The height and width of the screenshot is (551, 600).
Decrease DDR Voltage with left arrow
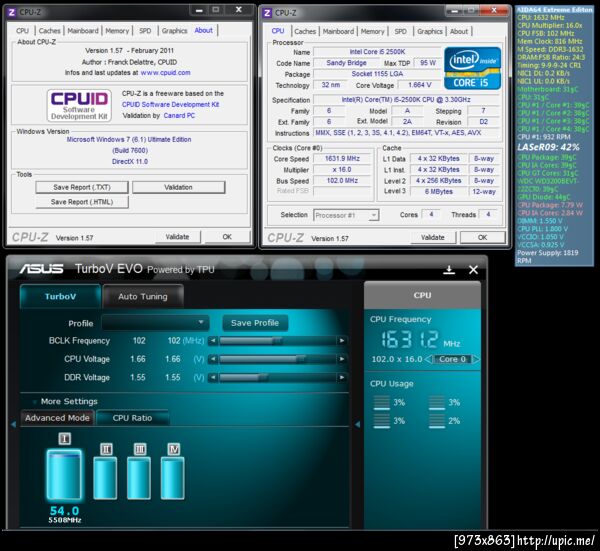tap(213, 377)
